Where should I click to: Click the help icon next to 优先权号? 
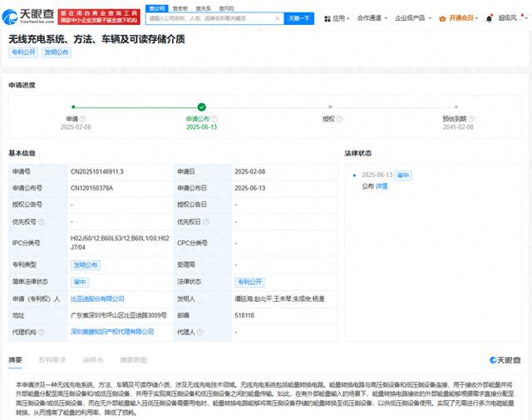click(x=42, y=222)
